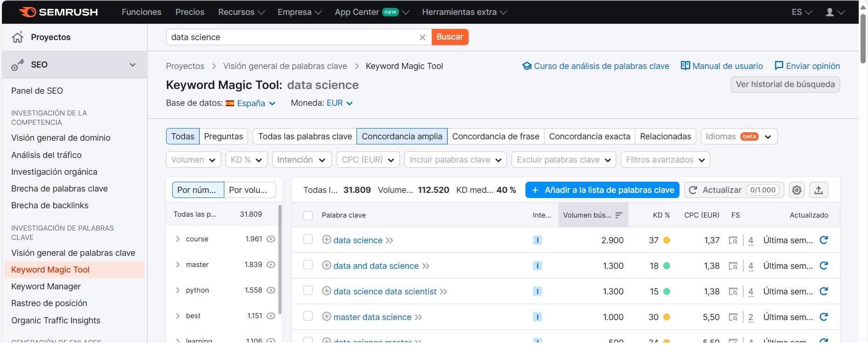Export results with the upload icon
The image size is (868, 355).
click(x=819, y=190)
